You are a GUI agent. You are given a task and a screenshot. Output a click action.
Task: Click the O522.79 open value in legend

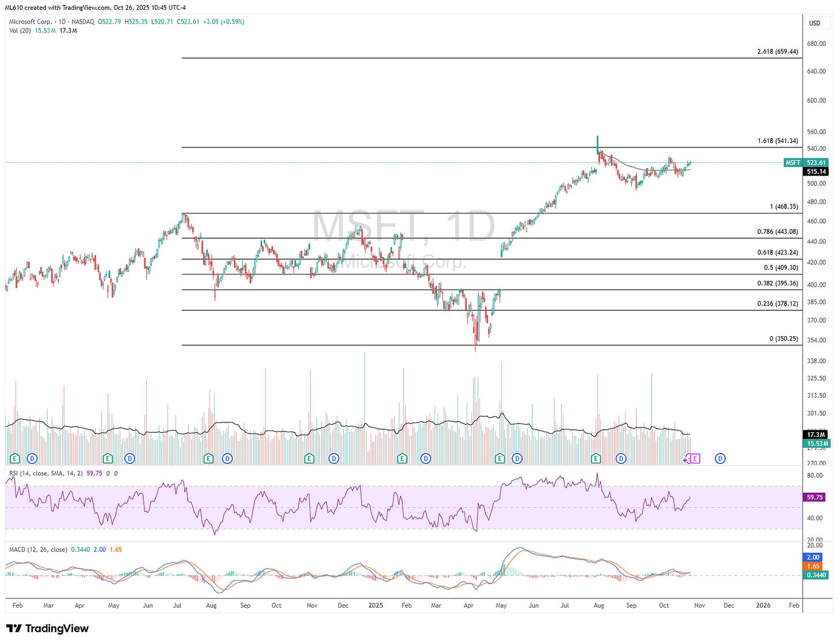coord(109,22)
